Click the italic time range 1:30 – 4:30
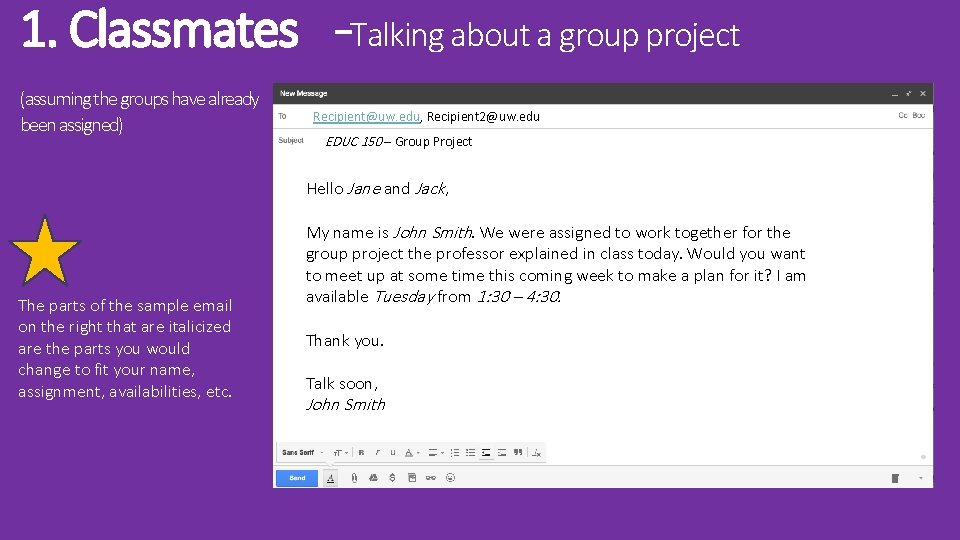960x540 pixels. 519,296
